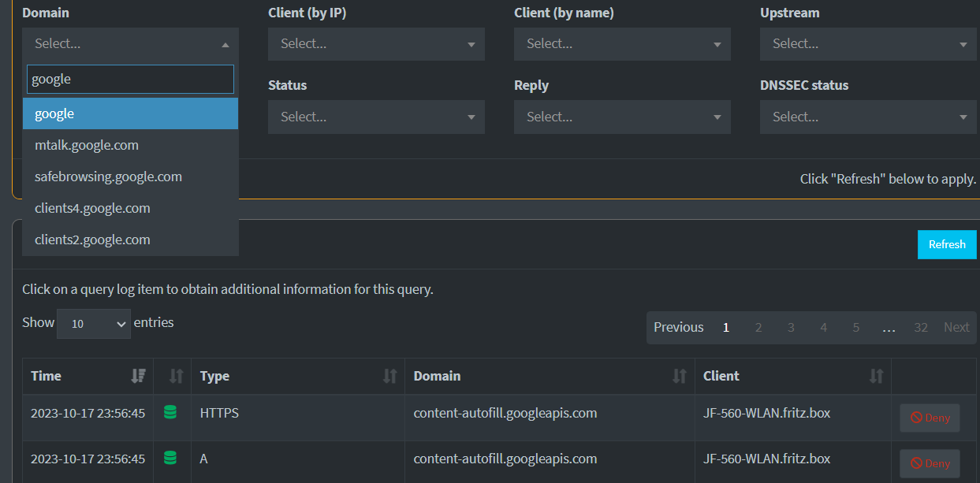Sort queries using the Type column sort arrows
Viewport: 980px width, 483px height.
(x=391, y=376)
